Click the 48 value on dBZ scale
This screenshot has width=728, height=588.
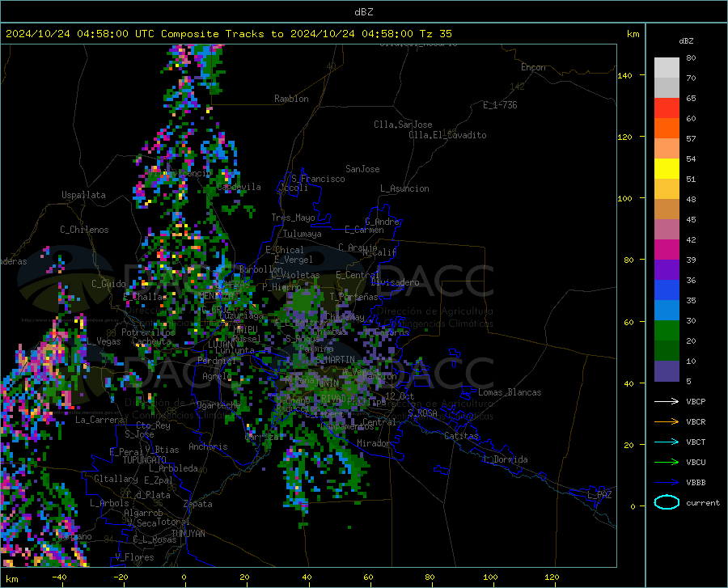pyautogui.click(x=691, y=199)
